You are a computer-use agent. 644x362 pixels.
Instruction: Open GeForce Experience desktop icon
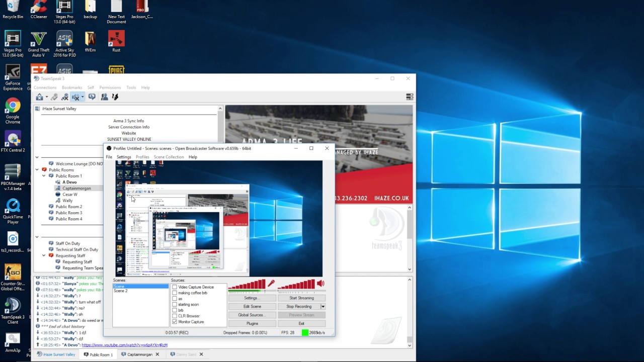click(x=13, y=77)
